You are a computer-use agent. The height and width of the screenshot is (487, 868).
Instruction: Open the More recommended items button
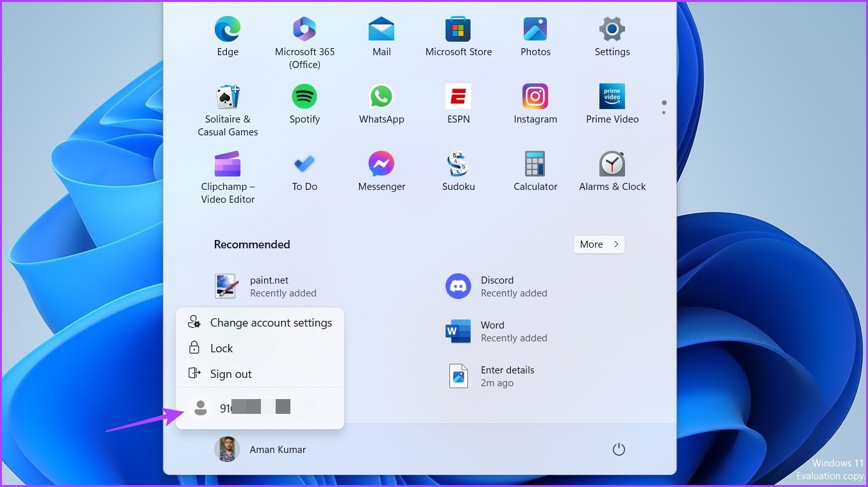coord(599,244)
